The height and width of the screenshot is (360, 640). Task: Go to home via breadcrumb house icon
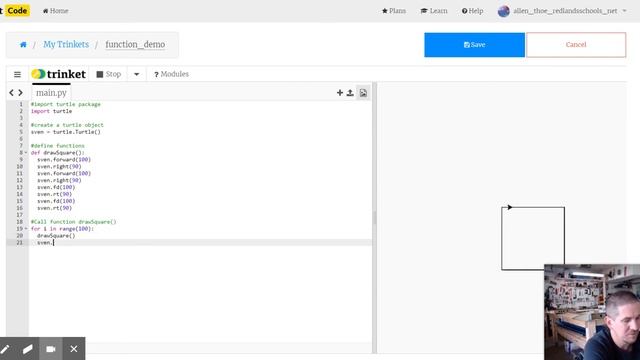tap(23, 44)
